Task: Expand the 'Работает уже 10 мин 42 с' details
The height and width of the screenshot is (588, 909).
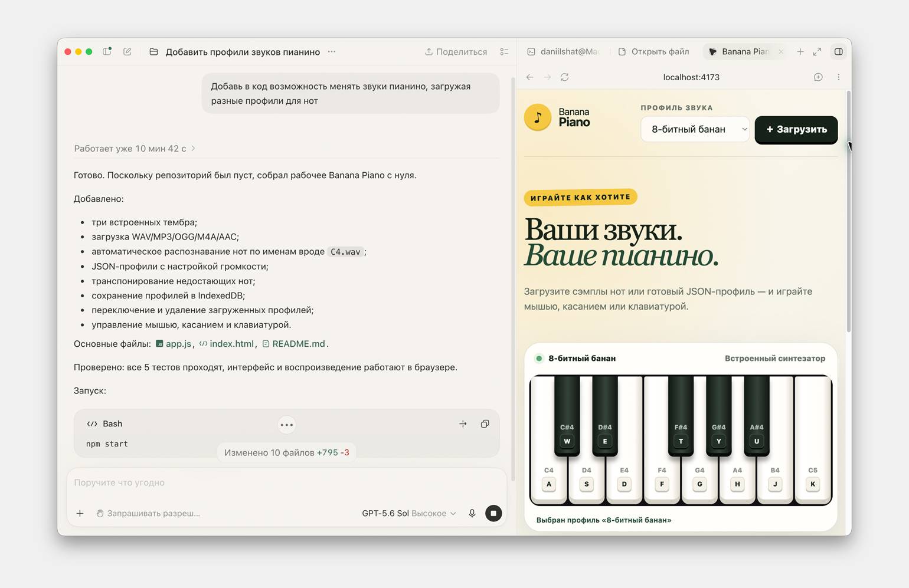Action: tap(135, 149)
